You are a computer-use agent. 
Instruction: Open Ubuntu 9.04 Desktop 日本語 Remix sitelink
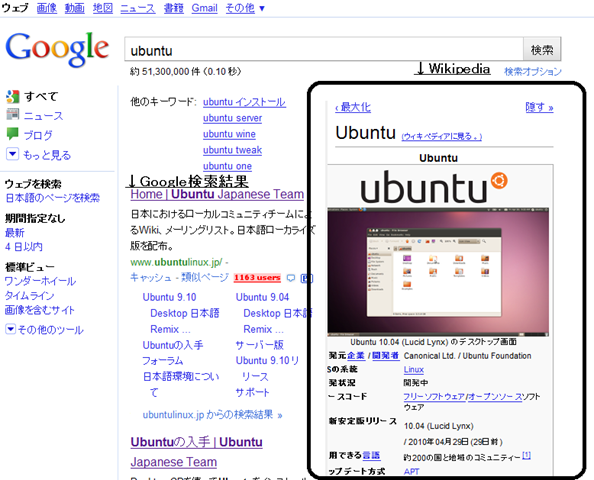point(274,313)
